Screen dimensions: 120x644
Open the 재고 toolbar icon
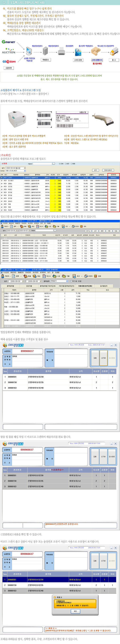(65, 226)
